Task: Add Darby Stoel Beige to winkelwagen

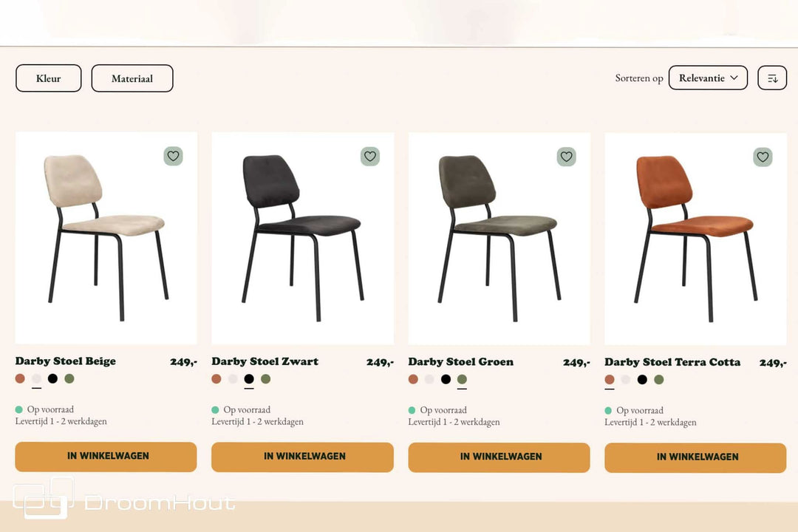Action: point(106,457)
